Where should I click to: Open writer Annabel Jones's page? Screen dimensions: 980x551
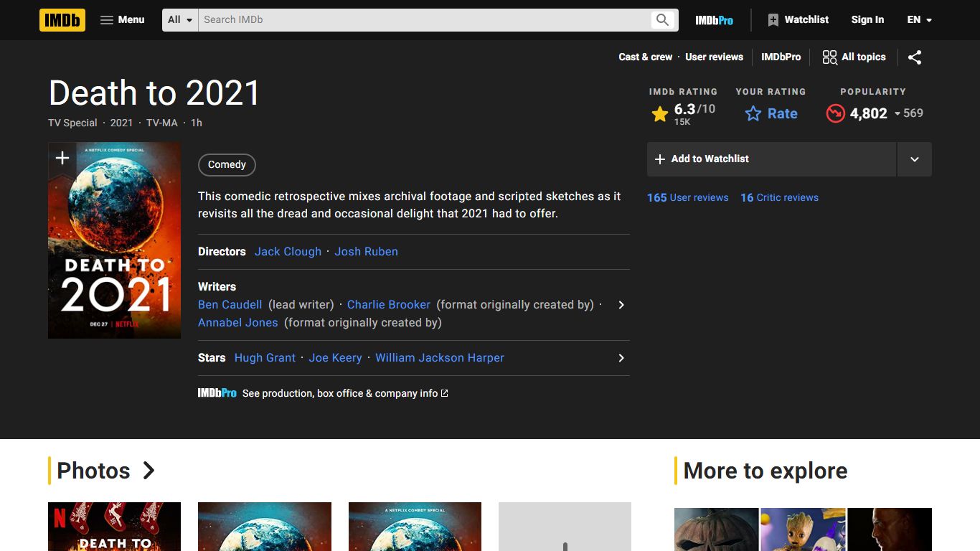pyautogui.click(x=237, y=323)
